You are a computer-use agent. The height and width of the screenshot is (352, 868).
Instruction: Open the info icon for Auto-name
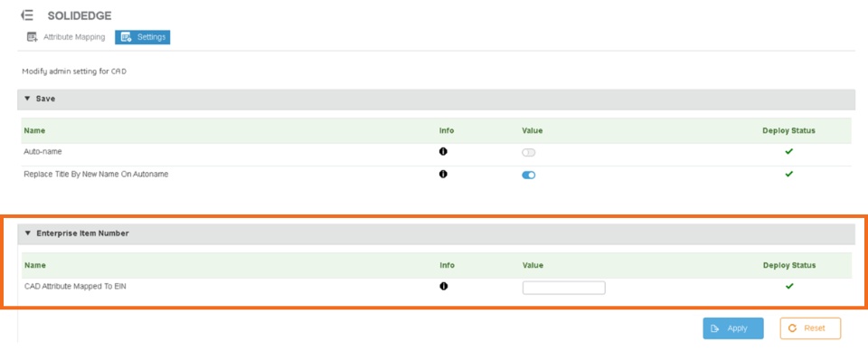point(443,151)
